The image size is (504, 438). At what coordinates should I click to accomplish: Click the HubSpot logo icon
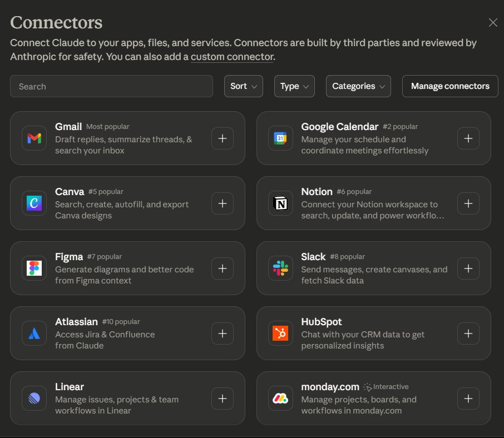click(x=280, y=334)
